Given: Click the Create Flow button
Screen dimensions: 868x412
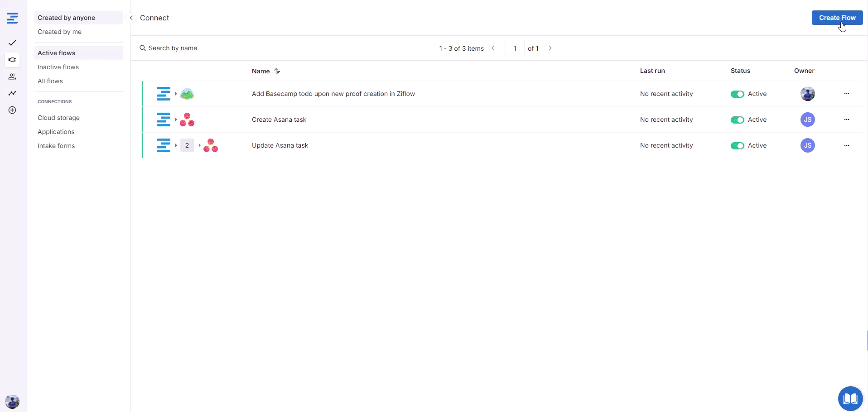Looking at the screenshot, I should point(837,18).
